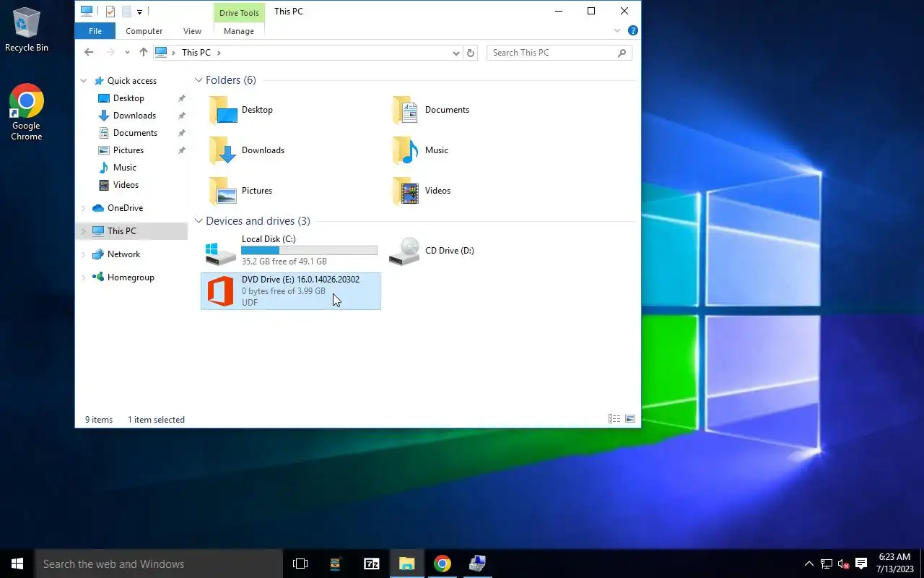
Task: Switch to Large icons view in status bar
Action: [630, 419]
